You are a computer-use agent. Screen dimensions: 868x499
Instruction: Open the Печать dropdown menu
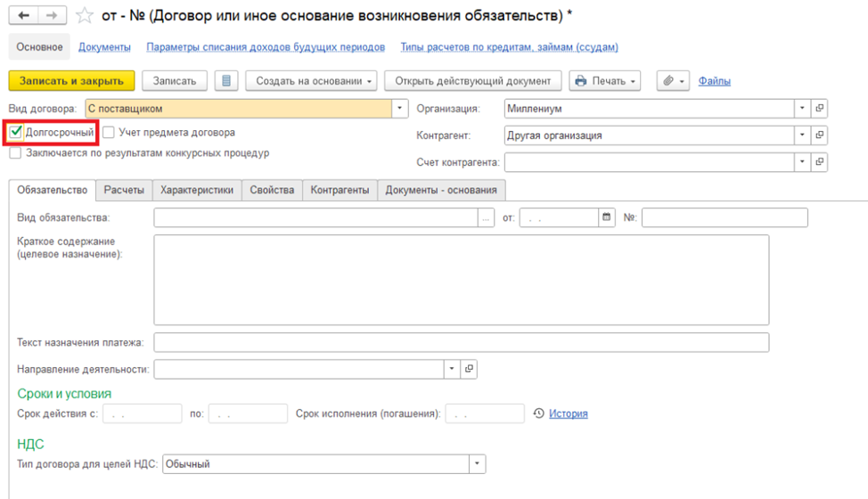[x=605, y=81]
